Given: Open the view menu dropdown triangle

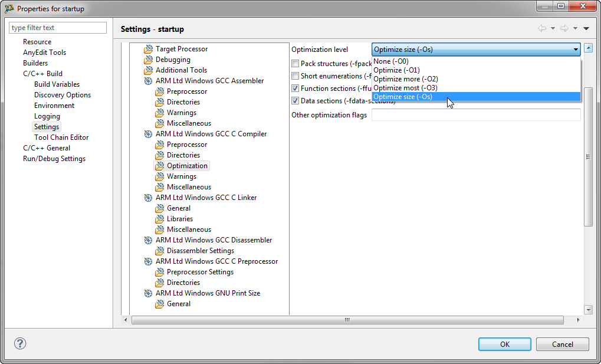Looking at the screenshot, I should (x=586, y=29).
